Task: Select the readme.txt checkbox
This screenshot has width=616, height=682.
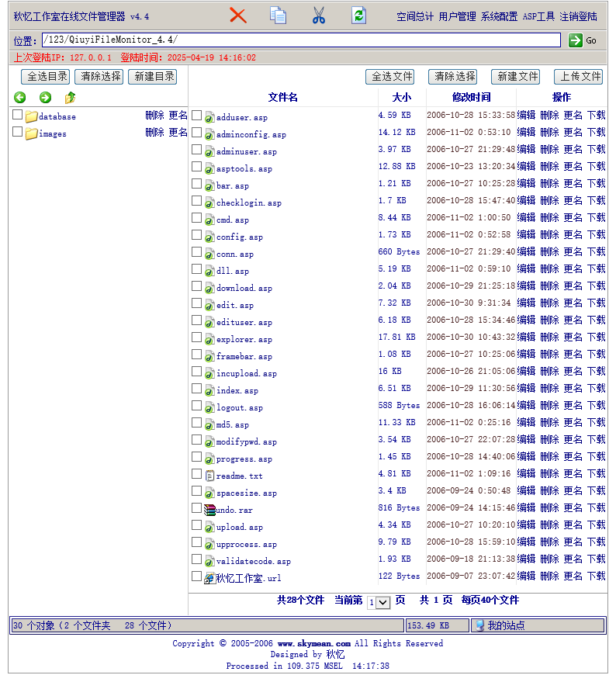Action: [x=197, y=474]
